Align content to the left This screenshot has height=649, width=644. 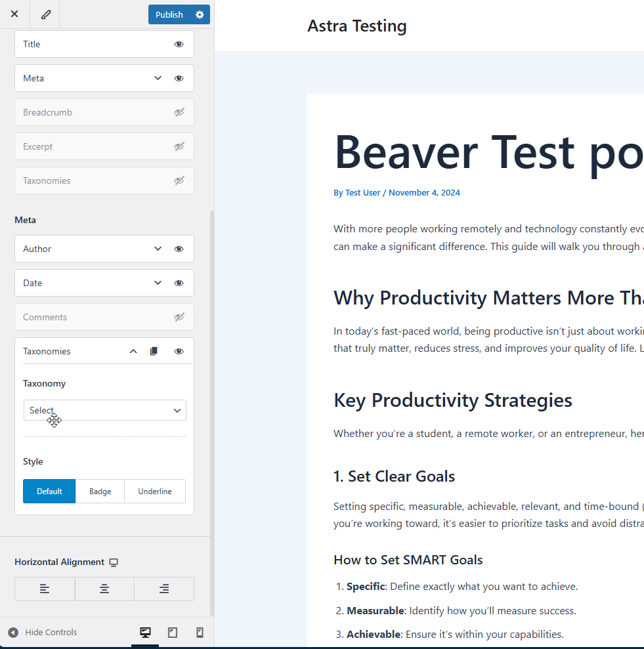pyautogui.click(x=45, y=589)
